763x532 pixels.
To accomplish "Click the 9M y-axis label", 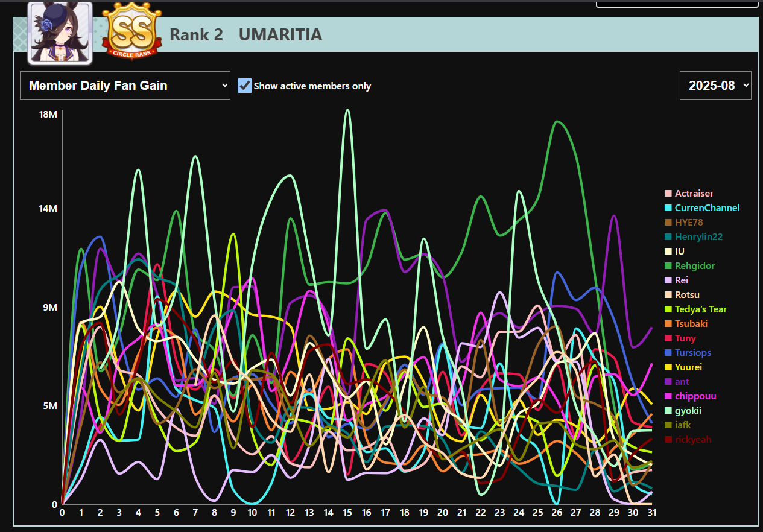I will (51, 308).
